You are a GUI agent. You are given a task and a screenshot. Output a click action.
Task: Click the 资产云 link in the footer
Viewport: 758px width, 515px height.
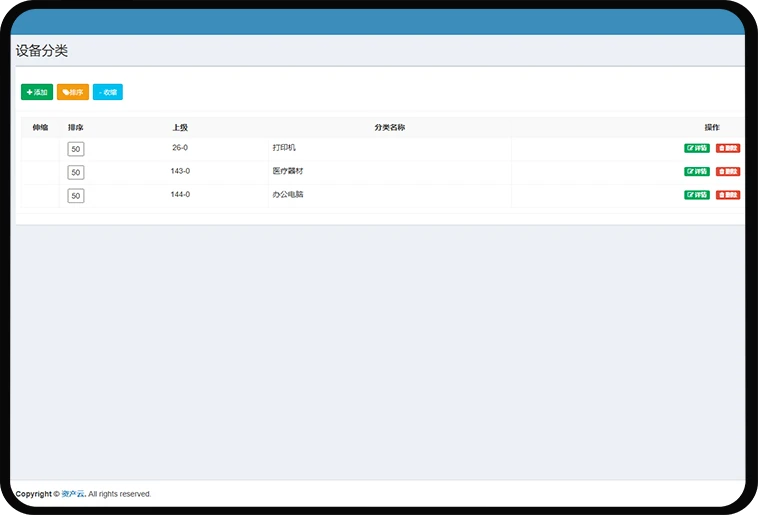(73, 494)
